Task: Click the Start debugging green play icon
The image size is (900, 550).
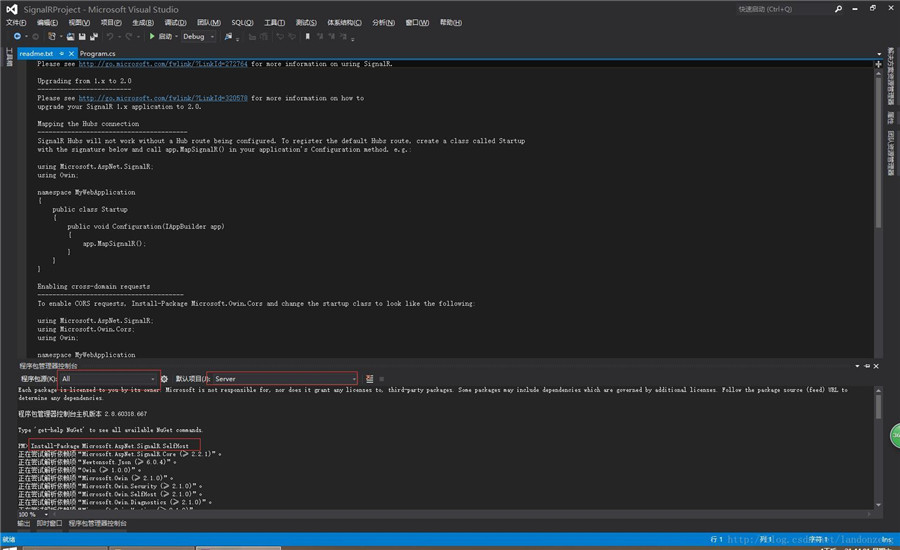Action: coord(152,37)
